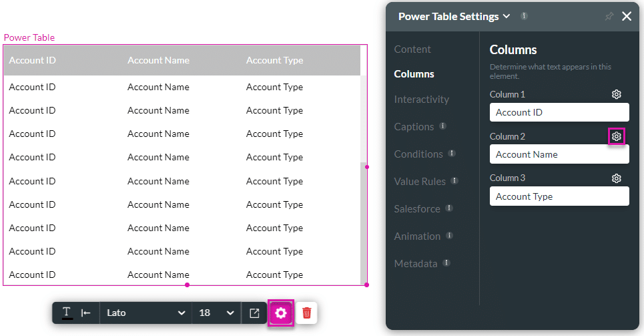Viewport: 644px width, 336px height.
Task: Click the info icon beside the panel title
Action: tap(524, 16)
